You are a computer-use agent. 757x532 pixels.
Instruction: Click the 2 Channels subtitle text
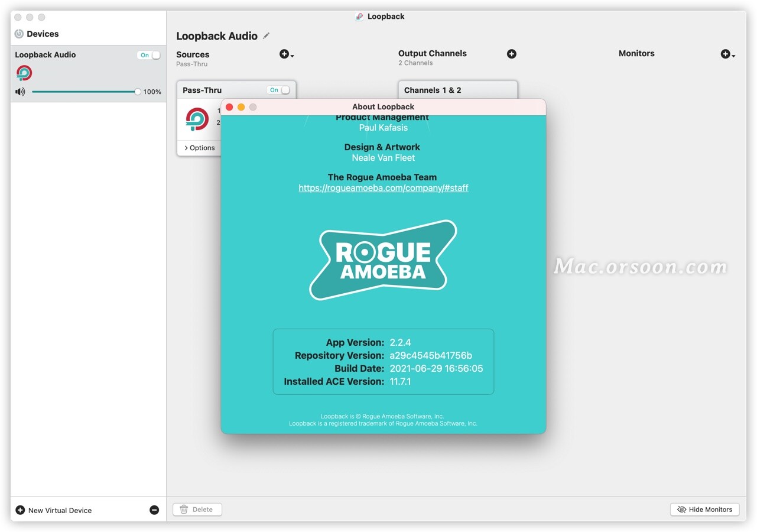[x=415, y=63]
